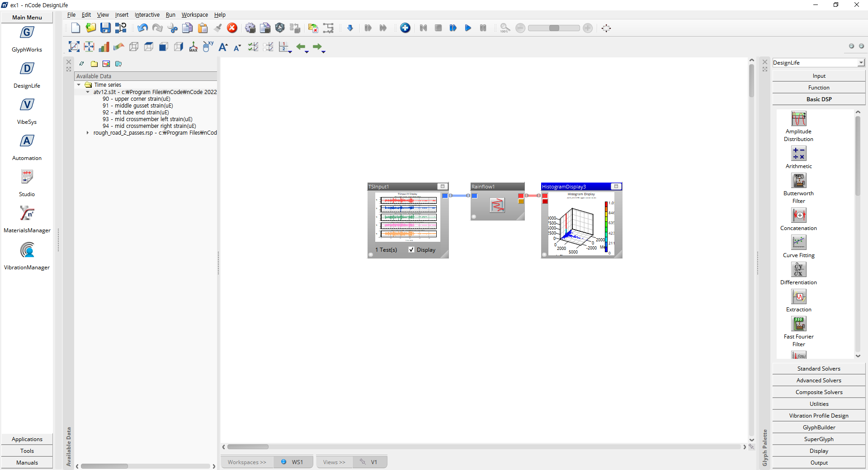Expand the Standard Solvers section

pos(819,369)
